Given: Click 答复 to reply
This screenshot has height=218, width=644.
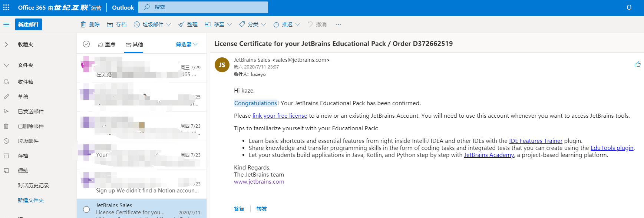Looking at the screenshot, I should tap(239, 209).
